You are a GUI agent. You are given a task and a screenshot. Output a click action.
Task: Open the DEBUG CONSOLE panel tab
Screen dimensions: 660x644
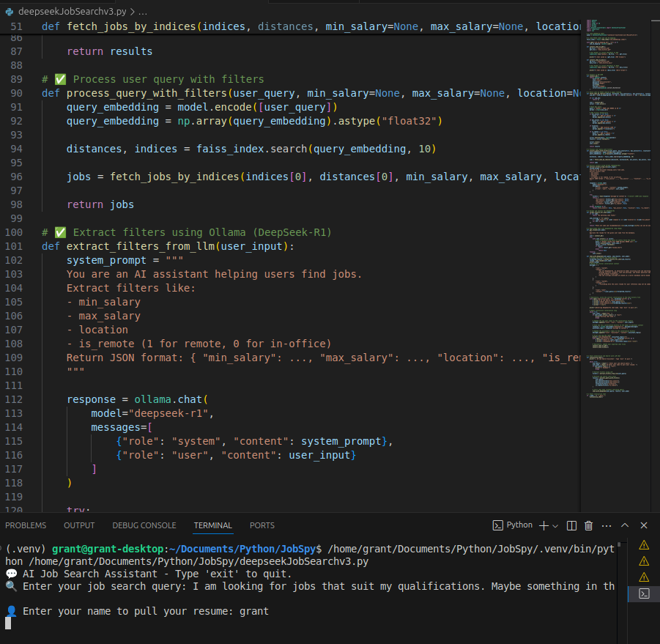[x=144, y=525]
